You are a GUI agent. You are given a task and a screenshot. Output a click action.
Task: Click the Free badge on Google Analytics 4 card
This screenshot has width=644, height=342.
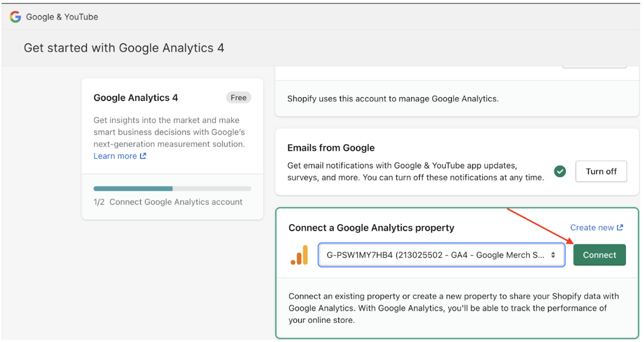click(x=238, y=98)
